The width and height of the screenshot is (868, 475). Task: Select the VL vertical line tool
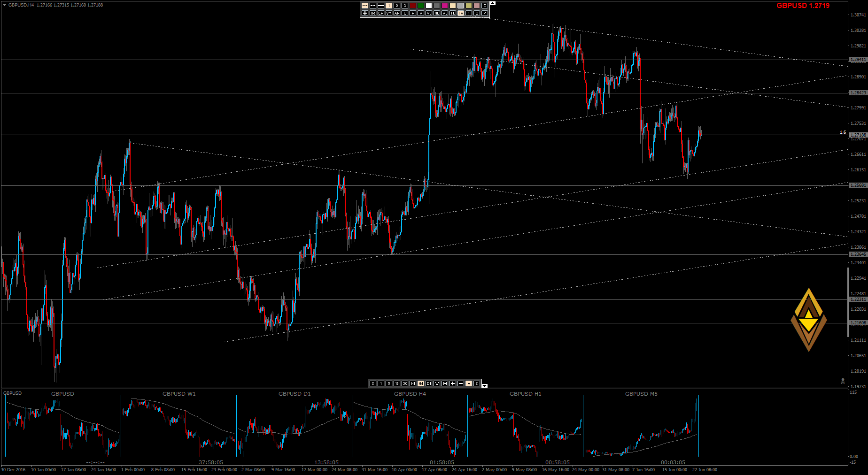(429, 13)
